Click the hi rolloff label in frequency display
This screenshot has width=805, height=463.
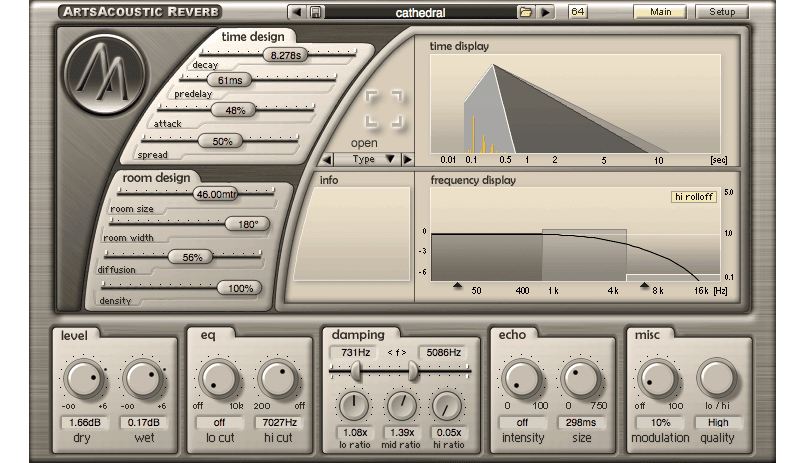[x=694, y=197]
